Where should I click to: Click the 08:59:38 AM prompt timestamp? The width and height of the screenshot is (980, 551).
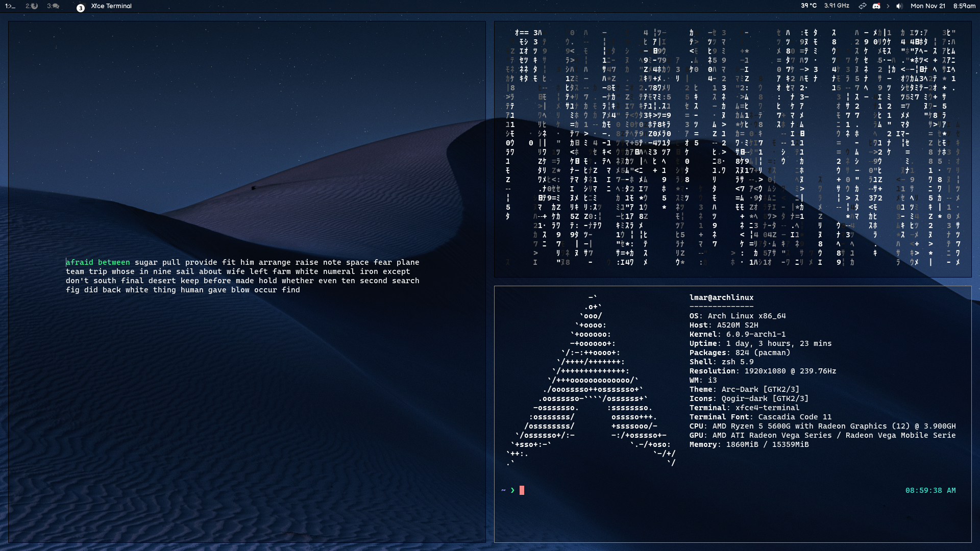[x=930, y=490]
